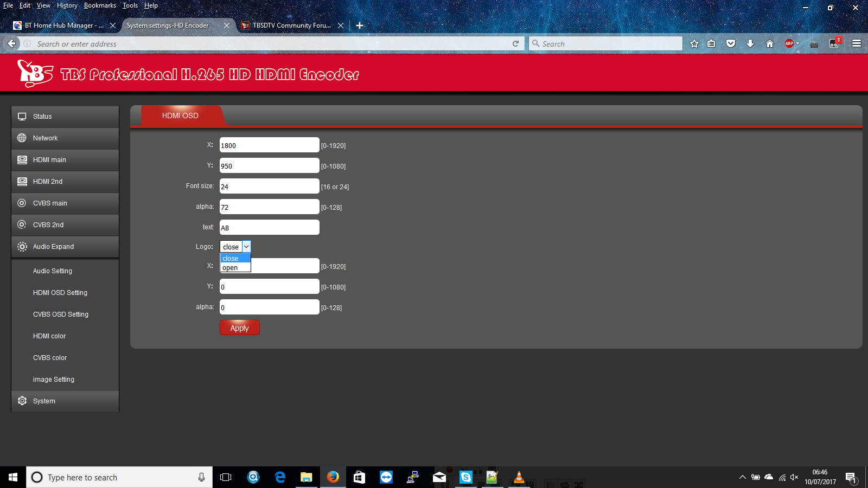Viewport: 868px width, 488px height.
Task: Click the HDMI main sidebar icon
Action: point(22,160)
